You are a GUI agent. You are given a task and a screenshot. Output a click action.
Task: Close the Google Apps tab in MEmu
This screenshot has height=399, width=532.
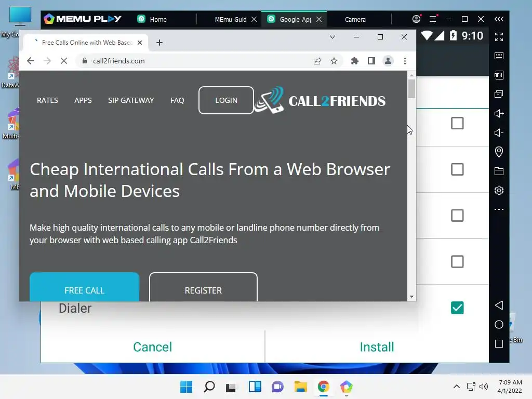tap(319, 19)
